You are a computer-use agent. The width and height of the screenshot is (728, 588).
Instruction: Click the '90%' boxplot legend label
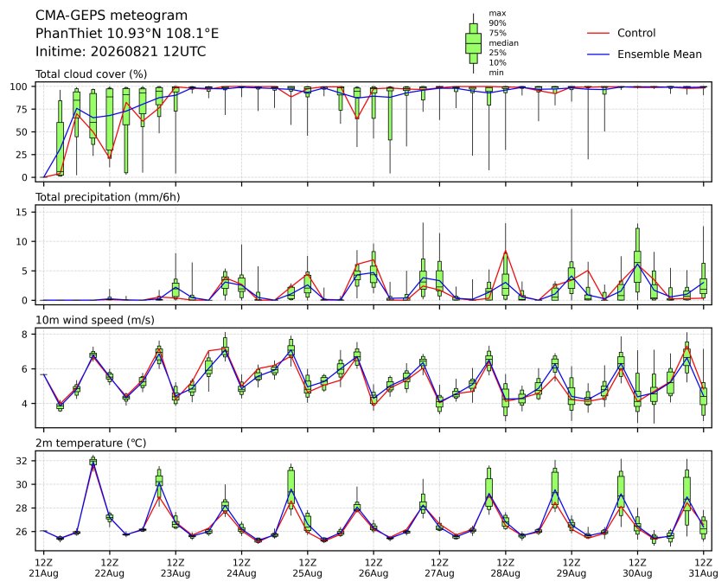pos(497,23)
